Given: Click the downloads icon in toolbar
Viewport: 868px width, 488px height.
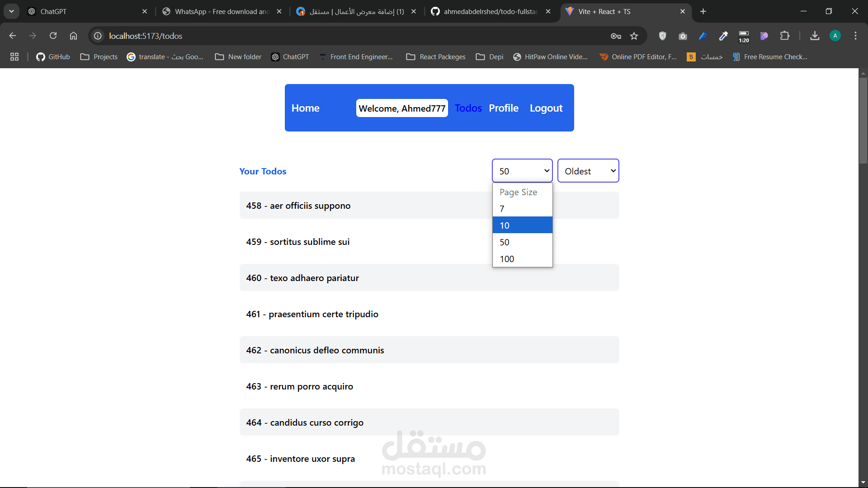Looking at the screenshot, I should (x=815, y=36).
